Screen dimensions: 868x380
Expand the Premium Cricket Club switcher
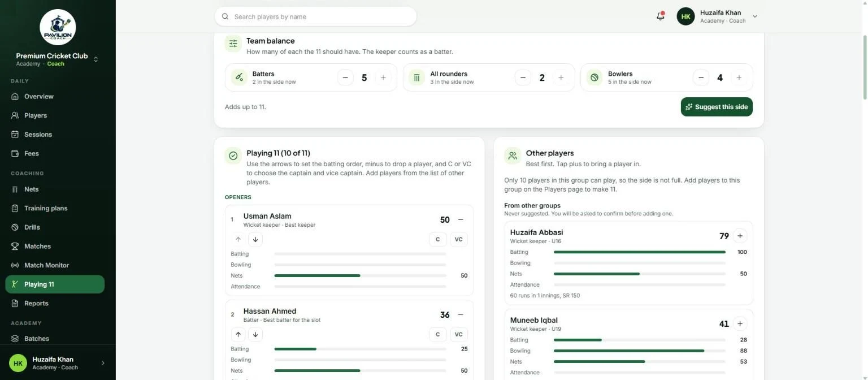(x=96, y=59)
